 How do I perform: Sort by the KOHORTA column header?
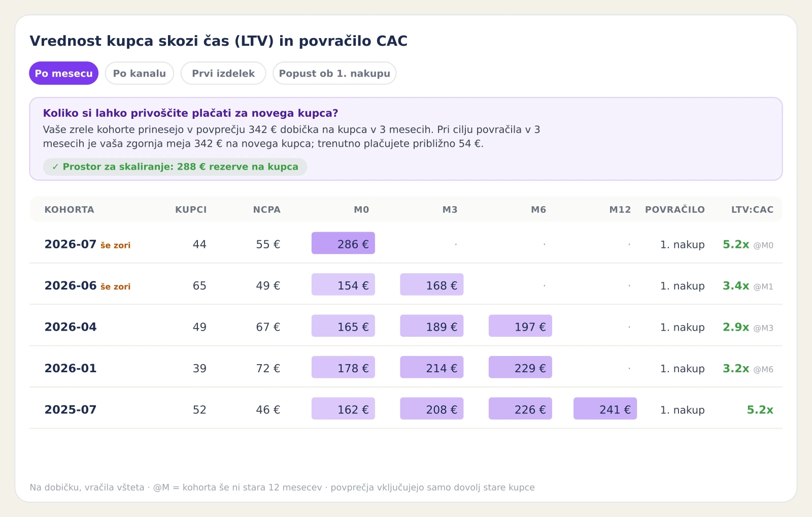70,210
